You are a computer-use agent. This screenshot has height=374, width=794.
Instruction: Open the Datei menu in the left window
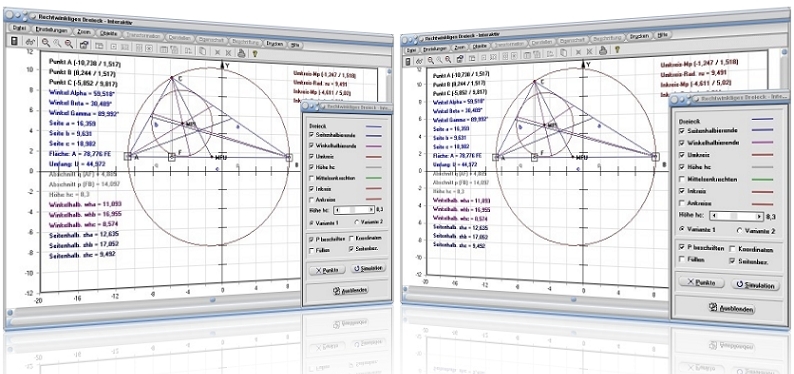(x=19, y=28)
